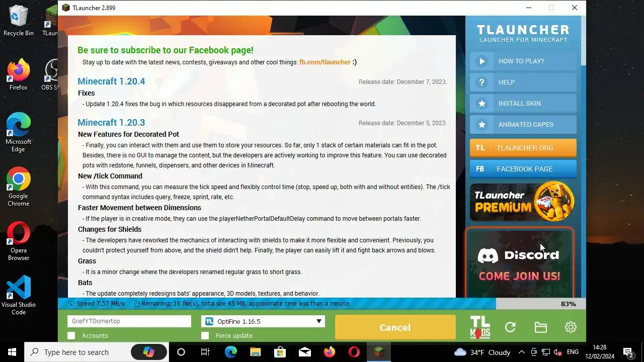The width and height of the screenshot is (644, 362).
Task: Click the ENG language indicator
Action: tap(573, 352)
